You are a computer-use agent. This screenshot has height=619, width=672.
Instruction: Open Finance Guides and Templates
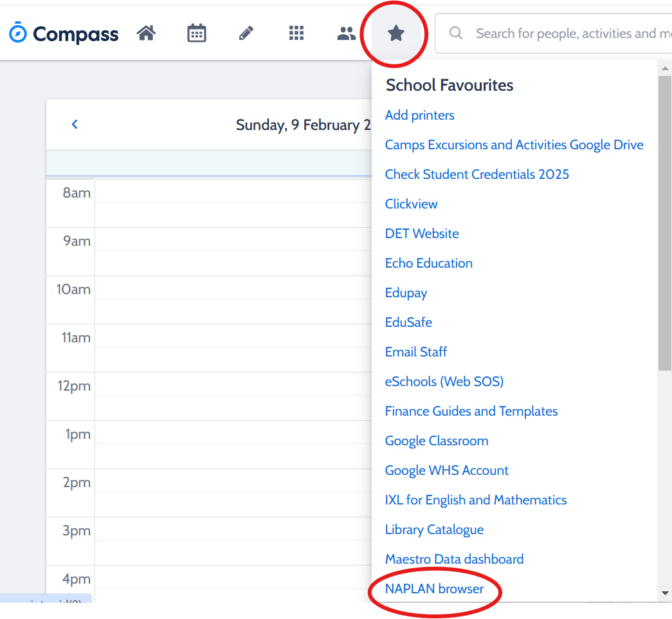(471, 411)
